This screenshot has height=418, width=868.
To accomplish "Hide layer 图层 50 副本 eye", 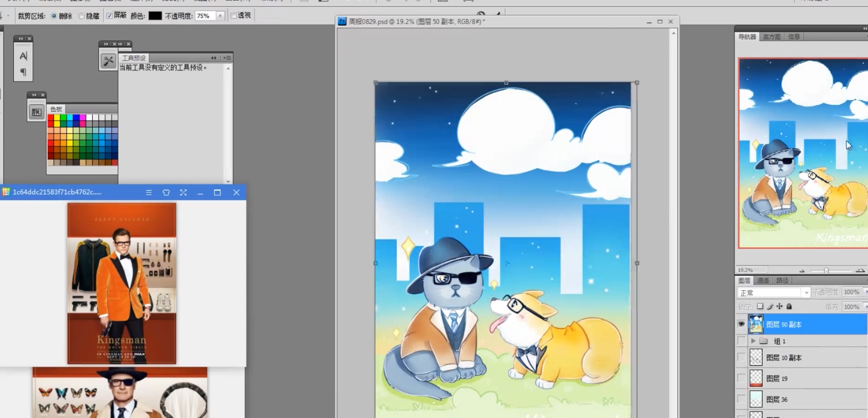I will pos(741,324).
